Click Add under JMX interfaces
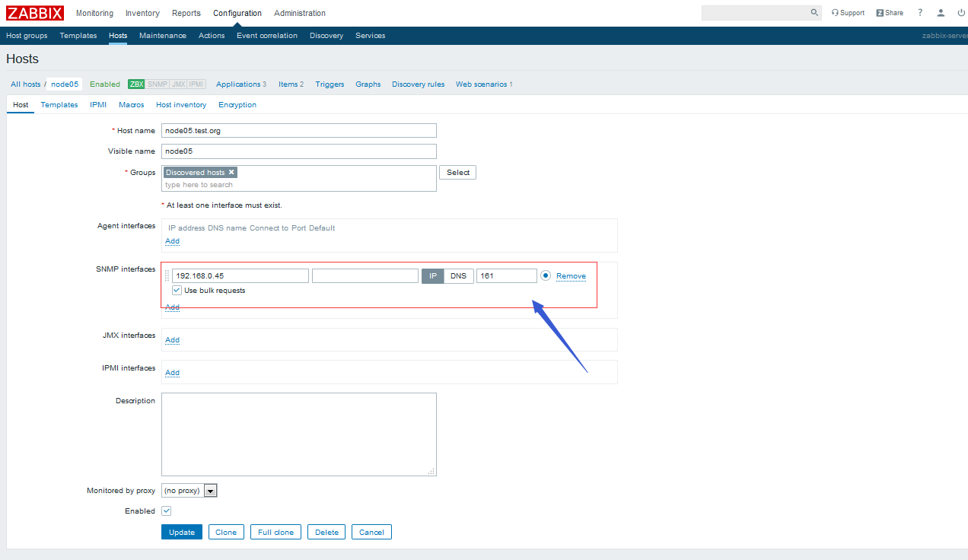 [x=173, y=340]
